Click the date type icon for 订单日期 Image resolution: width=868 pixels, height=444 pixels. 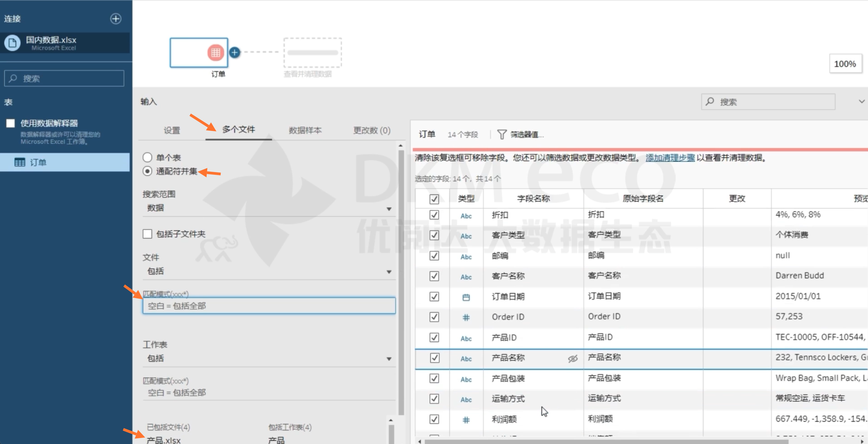tap(466, 297)
